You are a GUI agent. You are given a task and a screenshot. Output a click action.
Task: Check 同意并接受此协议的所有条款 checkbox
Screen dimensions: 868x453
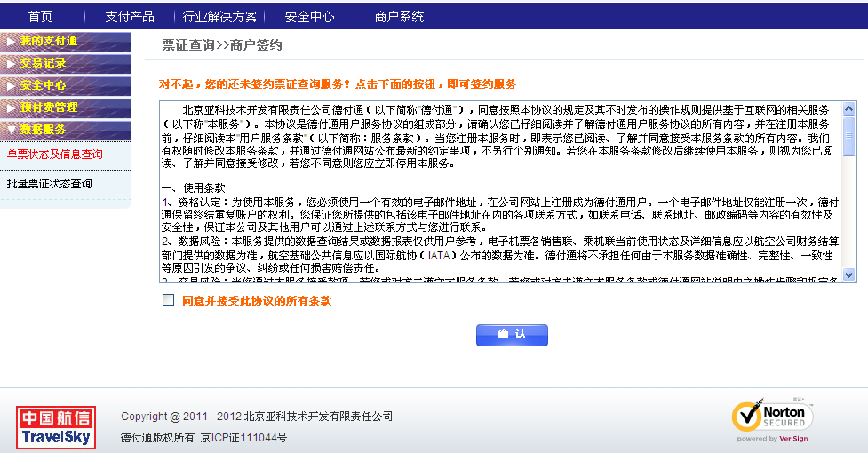tap(169, 300)
